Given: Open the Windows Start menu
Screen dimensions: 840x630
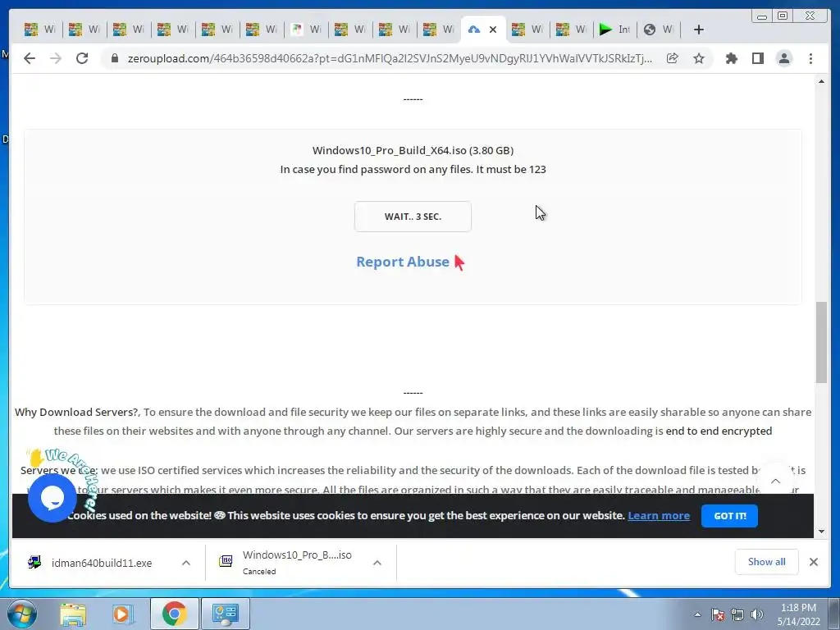Looking at the screenshot, I should 21,614.
